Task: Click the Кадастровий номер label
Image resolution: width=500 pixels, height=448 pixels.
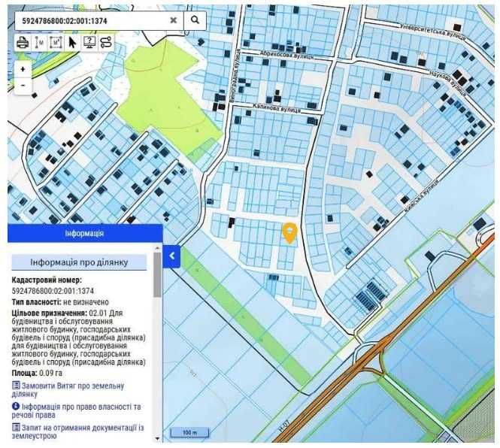Action: [47, 280]
